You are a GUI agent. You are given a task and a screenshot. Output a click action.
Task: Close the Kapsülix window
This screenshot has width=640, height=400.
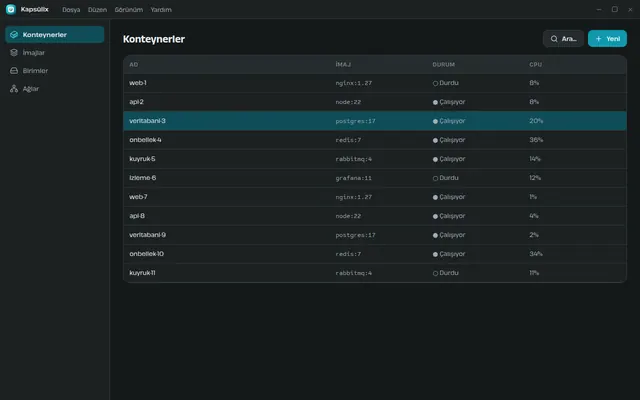coord(630,9)
